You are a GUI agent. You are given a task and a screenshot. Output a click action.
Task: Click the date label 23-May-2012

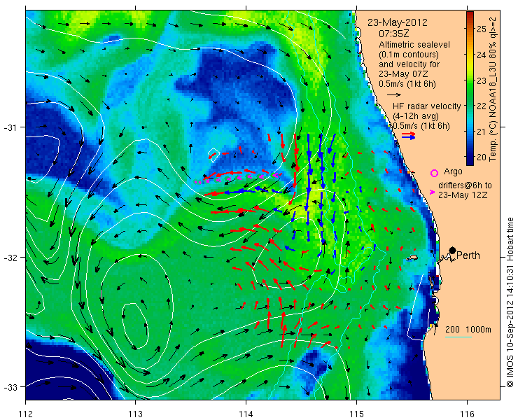point(398,22)
